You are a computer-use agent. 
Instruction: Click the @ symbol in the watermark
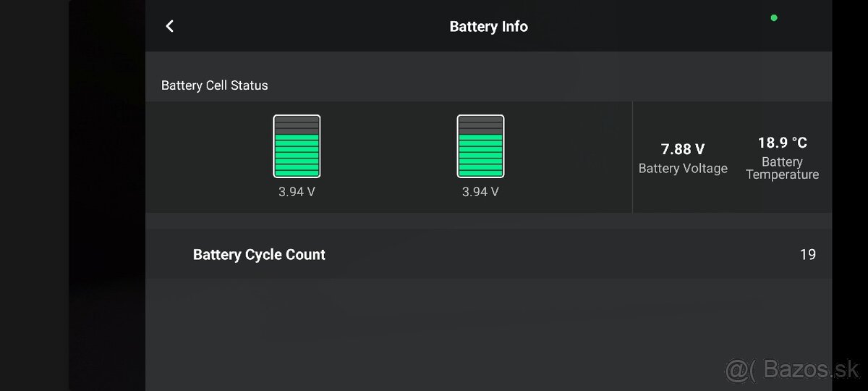[x=737, y=371]
